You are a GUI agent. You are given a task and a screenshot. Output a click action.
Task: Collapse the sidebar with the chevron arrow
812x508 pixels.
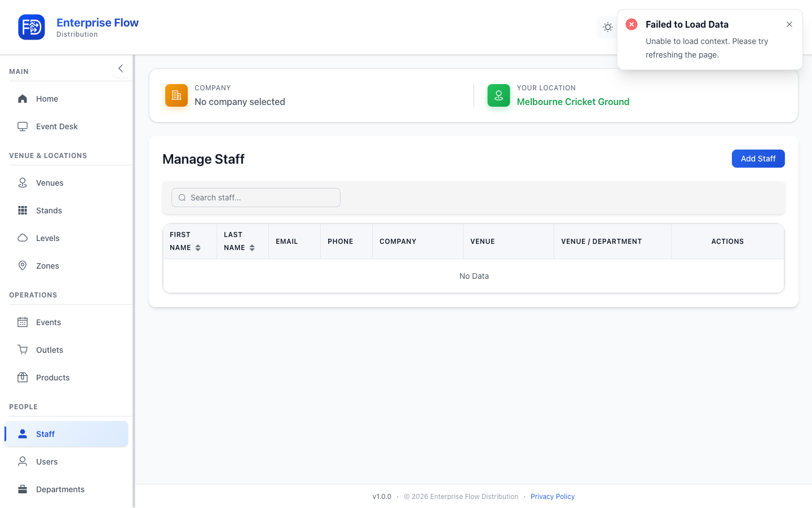pos(121,68)
